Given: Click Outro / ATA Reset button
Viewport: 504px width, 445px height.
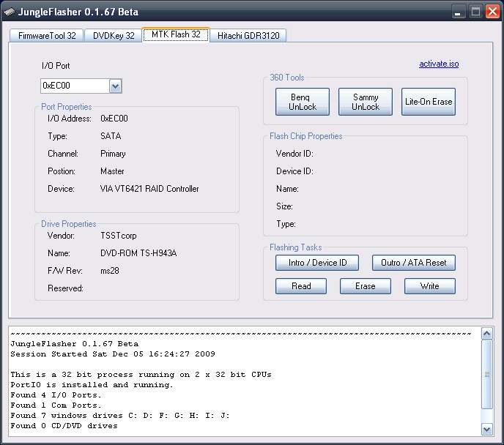Looking at the screenshot, I should 413,263.
